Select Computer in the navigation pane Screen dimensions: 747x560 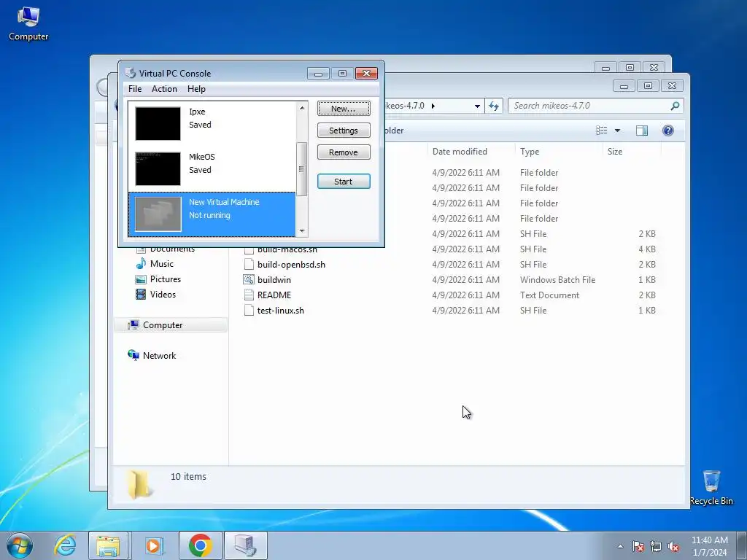(x=163, y=324)
